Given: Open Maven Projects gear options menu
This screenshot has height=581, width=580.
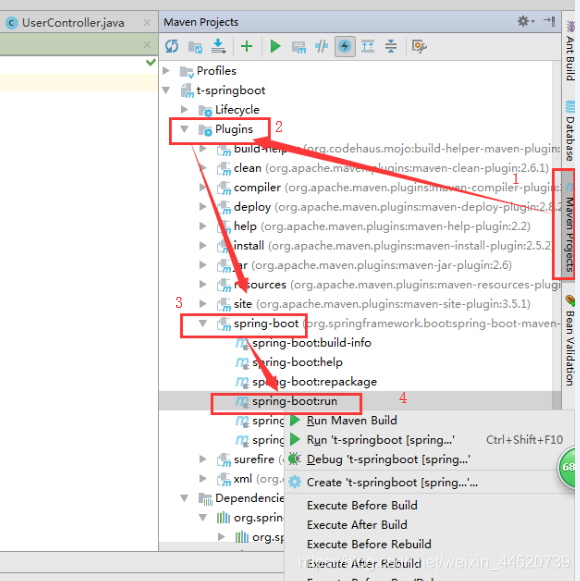Looking at the screenshot, I should (526, 21).
